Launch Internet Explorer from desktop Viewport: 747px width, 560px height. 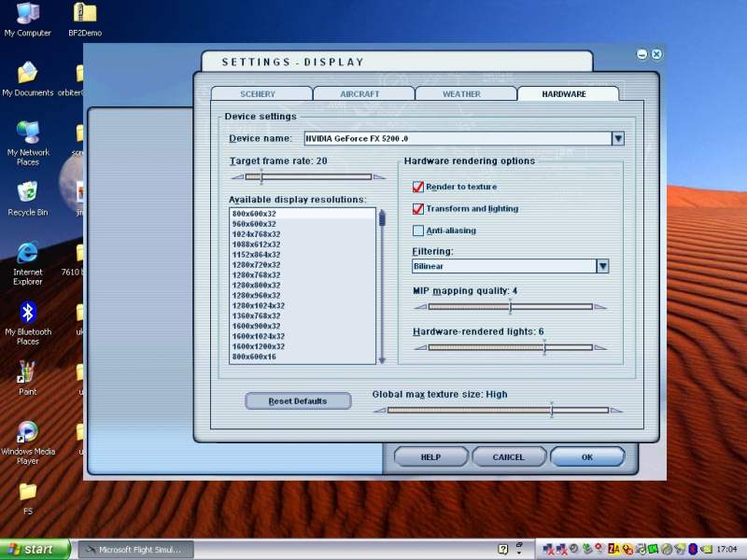tap(27, 253)
